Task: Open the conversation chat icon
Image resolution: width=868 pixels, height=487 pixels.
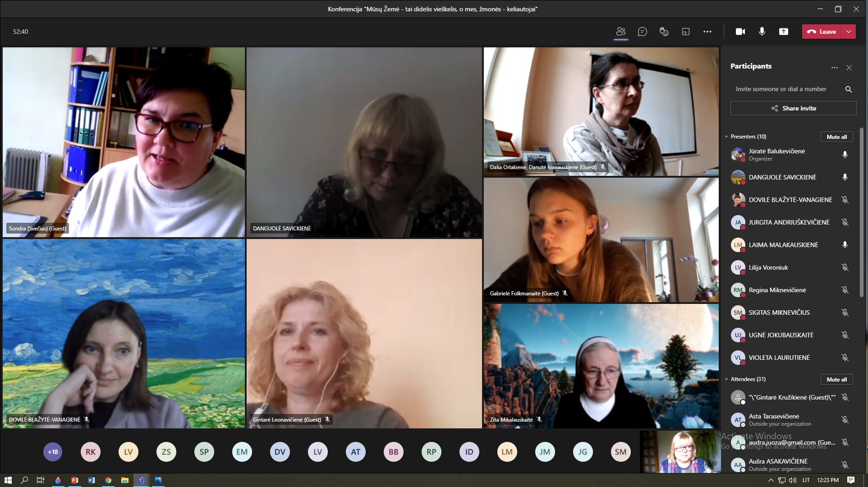Action: pyautogui.click(x=643, y=32)
